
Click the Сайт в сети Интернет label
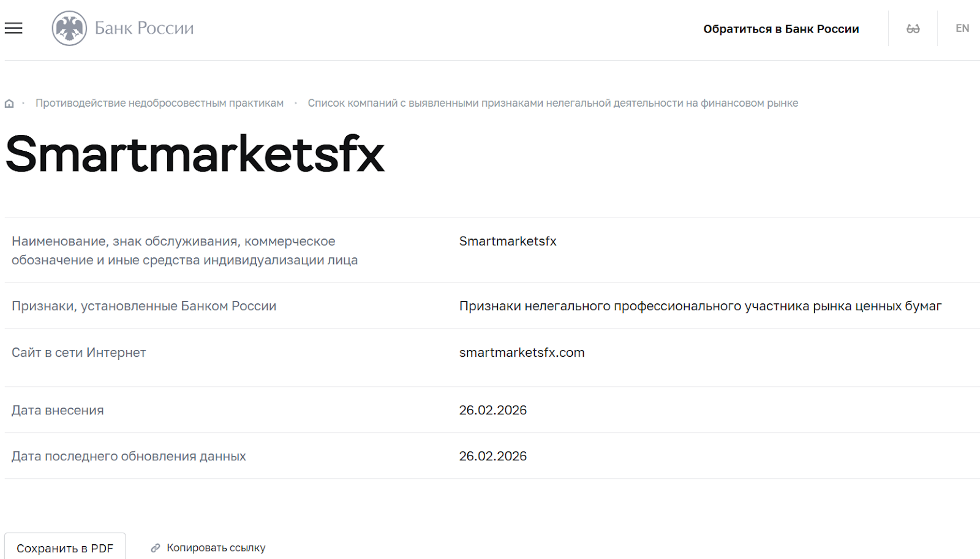tap(79, 353)
